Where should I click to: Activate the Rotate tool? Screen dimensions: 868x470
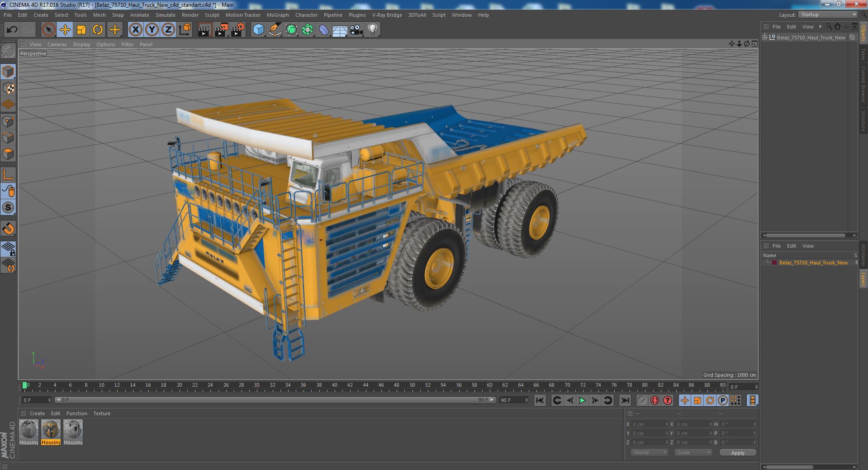point(98,30)
